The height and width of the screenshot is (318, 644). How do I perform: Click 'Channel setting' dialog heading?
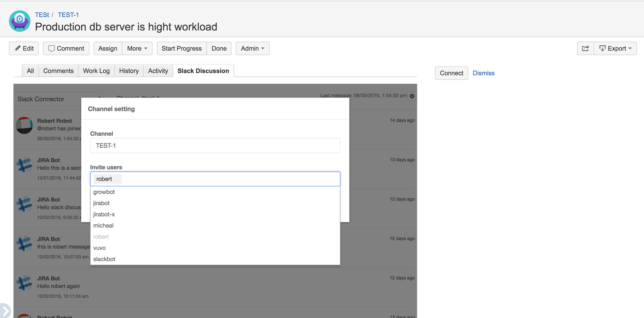[111, 109]
